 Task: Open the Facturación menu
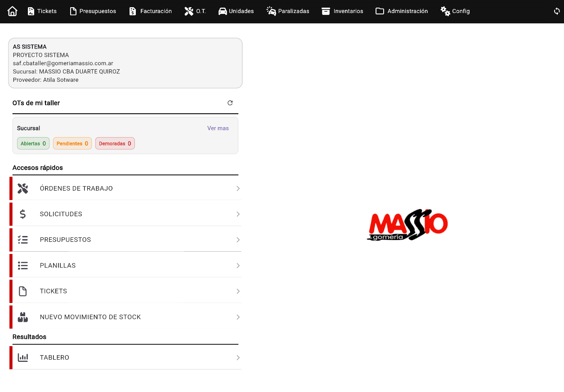pyautogui.click(x=150, y=11)
